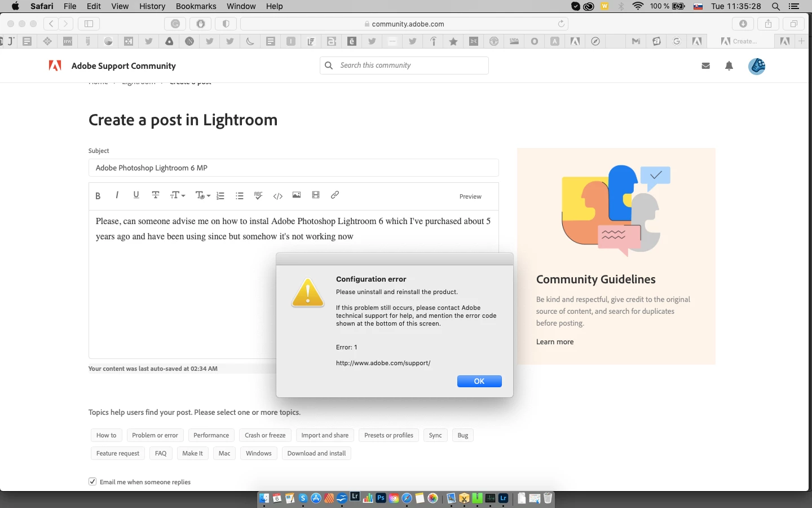
Task: Open Creative Cloud from the Dock
Action: tap(394, 498)
